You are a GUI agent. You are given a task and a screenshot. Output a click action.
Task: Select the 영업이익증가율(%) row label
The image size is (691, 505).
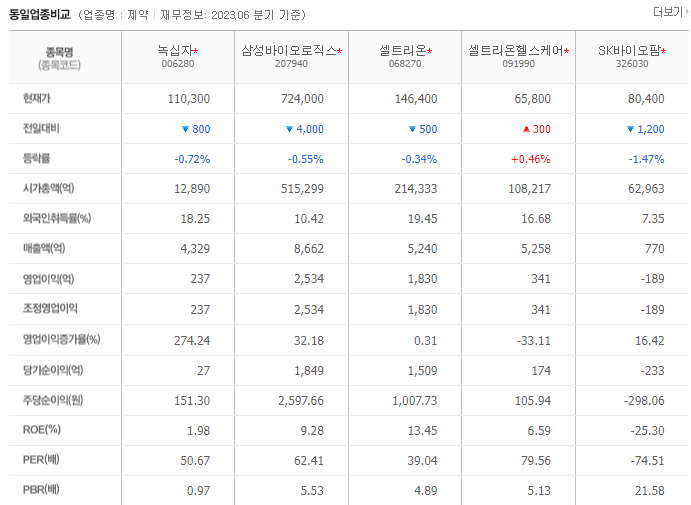click(x=62, y=339)
